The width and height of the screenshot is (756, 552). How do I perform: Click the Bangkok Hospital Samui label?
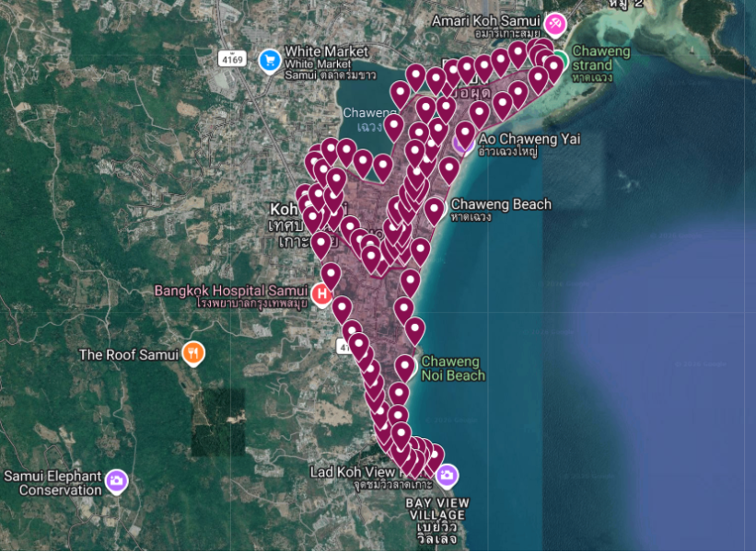pos(231,291)
